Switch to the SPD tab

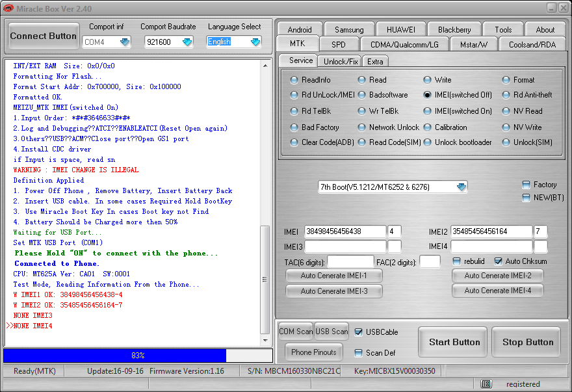pyautogui.click(x=339, y=44)
